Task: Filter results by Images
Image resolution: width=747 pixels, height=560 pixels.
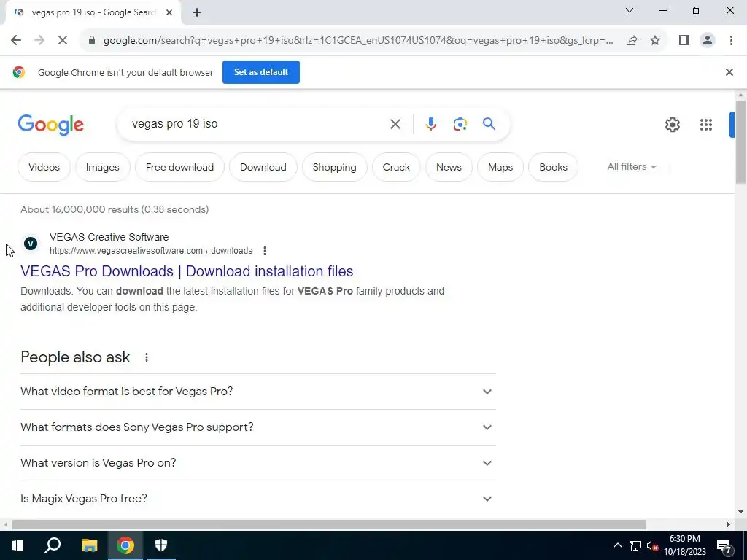Action: pos(102,167)
